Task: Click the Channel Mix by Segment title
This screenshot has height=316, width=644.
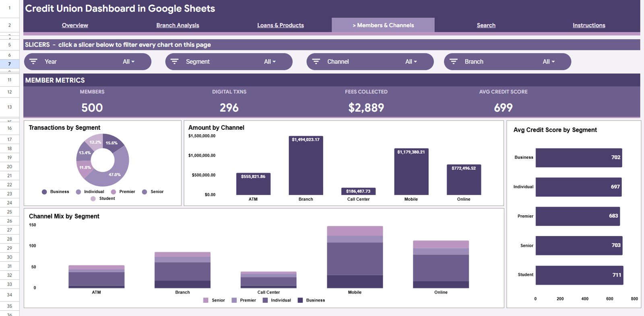Action: pyautogui.click(x=64, y=216)
